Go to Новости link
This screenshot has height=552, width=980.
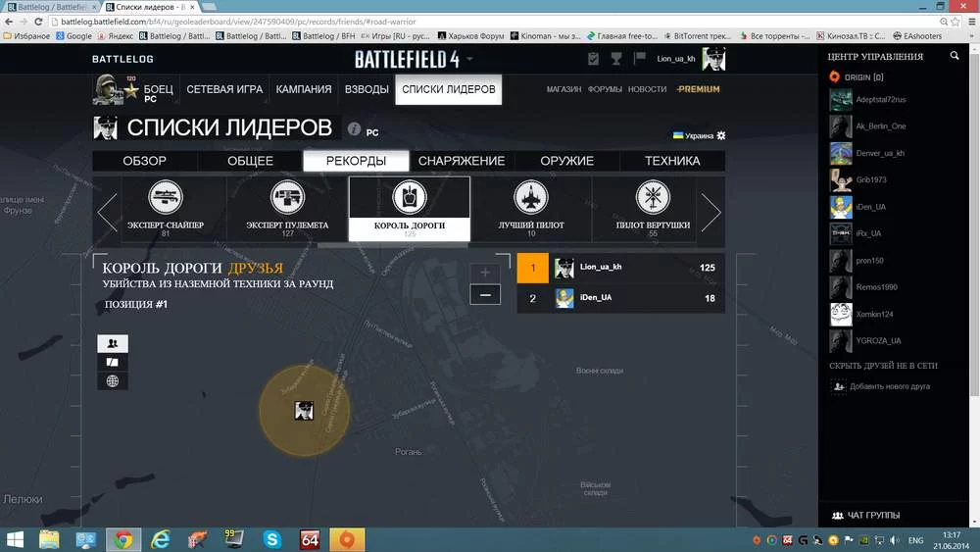click(647, 89)
